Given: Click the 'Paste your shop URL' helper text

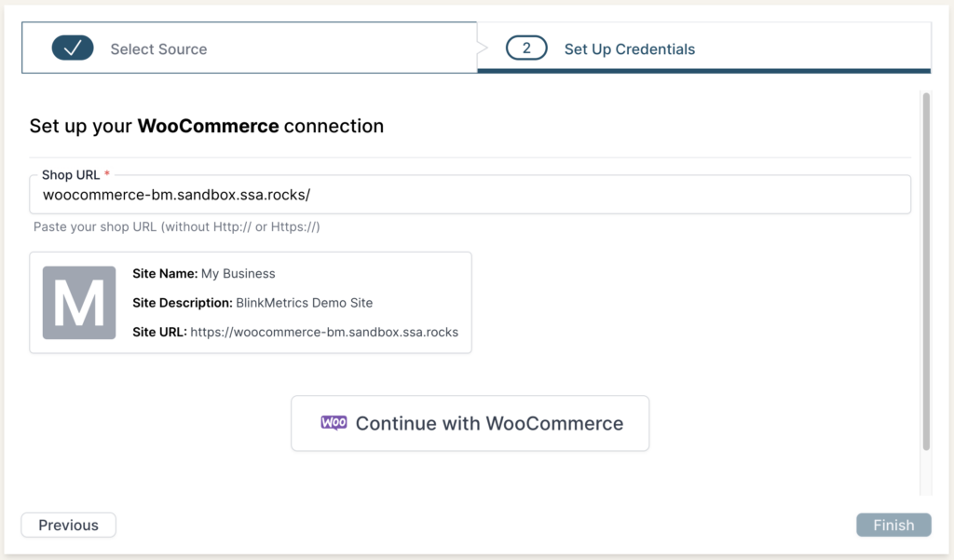Looking at the screenshot, I should coord(177,227).
